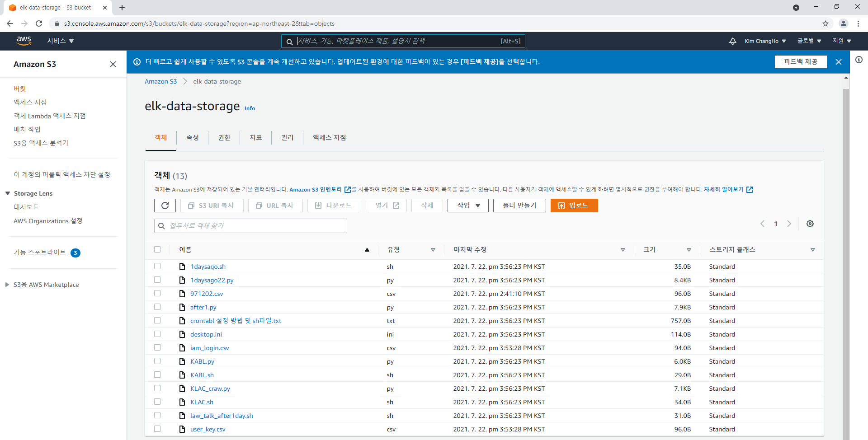Viewport: 868px width, 440px height.
Task: Click the 피드백 제공 button
Action: click(x=801, y=62)
